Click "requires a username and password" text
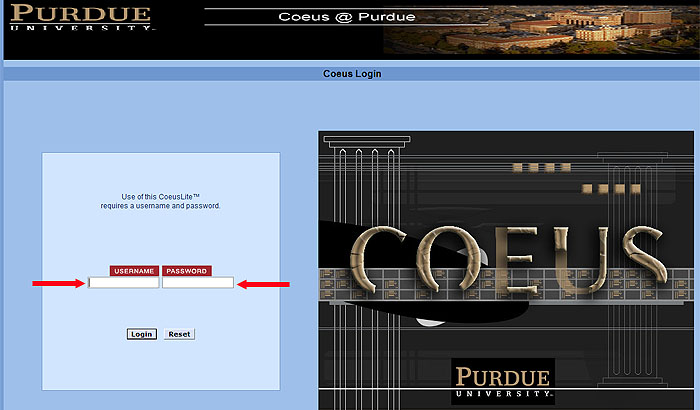Image resolution: width=700 pixels, height=410 pixels. click(x=161, y=206)
